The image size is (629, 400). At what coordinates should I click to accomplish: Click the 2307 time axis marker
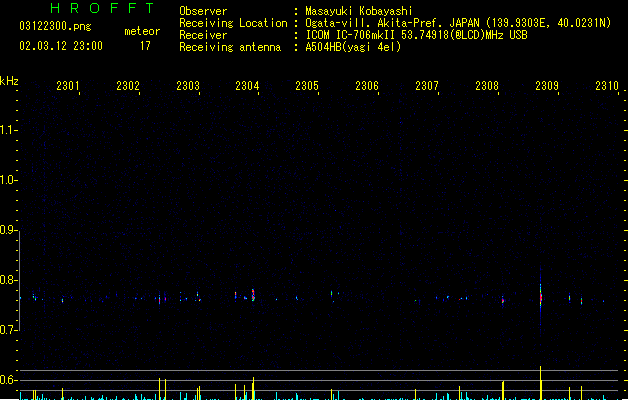click(x=427, y=86)
